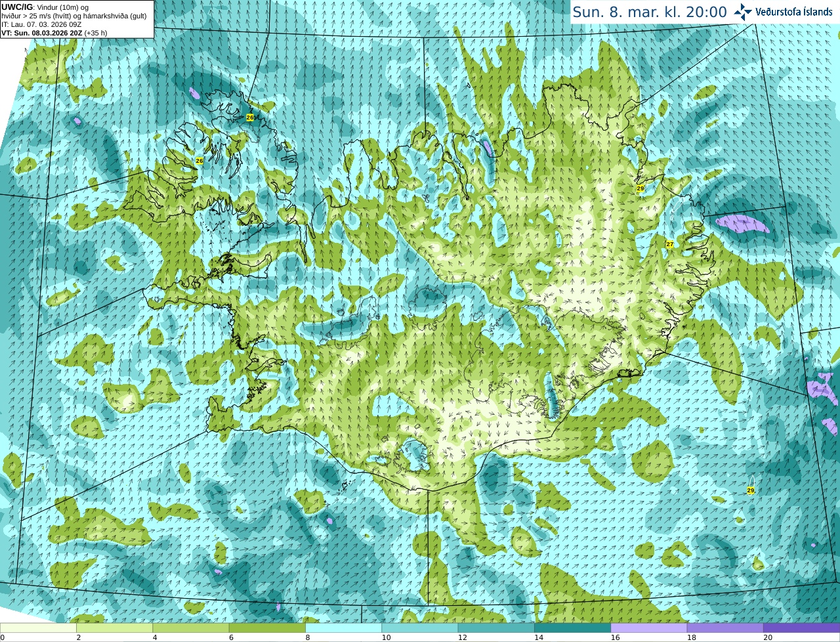Screen dimensions: 840x642
Task: Select the light green 2–4 legend swatch
Action: tap(114, 628)
